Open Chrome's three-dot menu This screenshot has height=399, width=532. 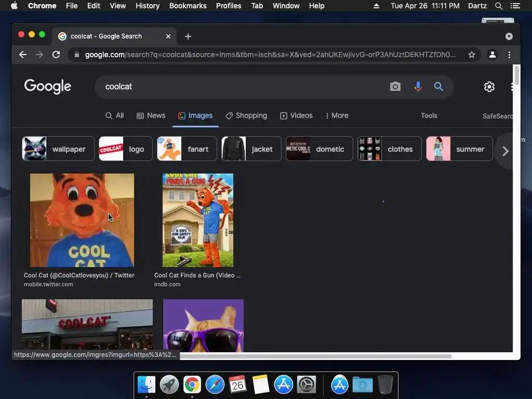(509, 55)
